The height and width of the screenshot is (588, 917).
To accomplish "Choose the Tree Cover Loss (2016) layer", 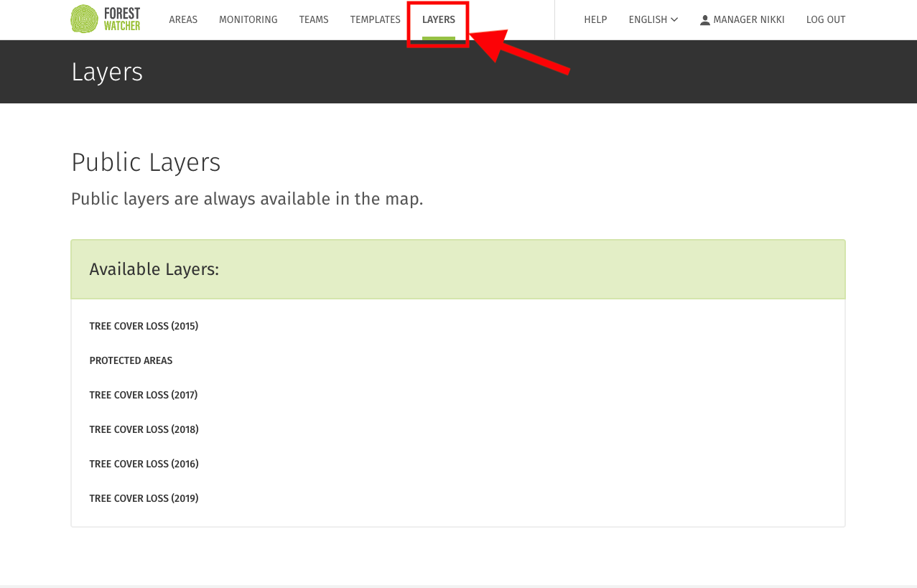I will [x=144, y=463].
